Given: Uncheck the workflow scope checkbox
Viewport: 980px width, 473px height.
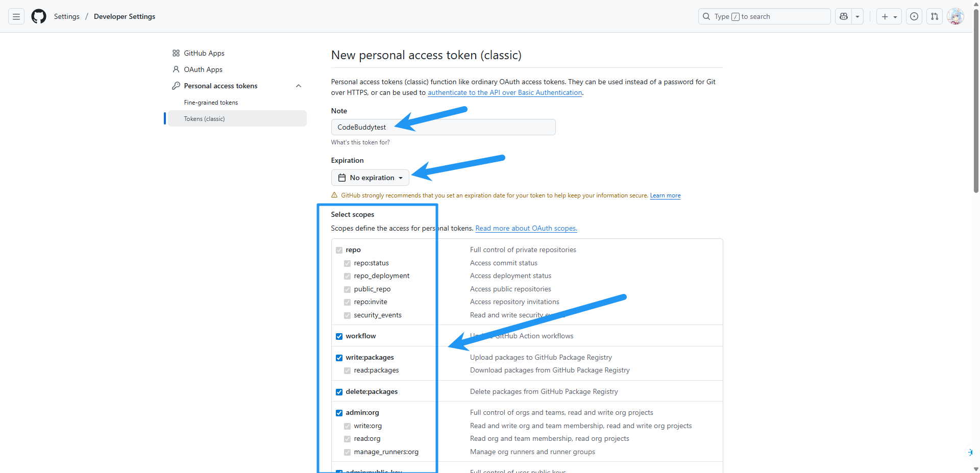Looking at the screenshot, I should click(x=339, y=336).
